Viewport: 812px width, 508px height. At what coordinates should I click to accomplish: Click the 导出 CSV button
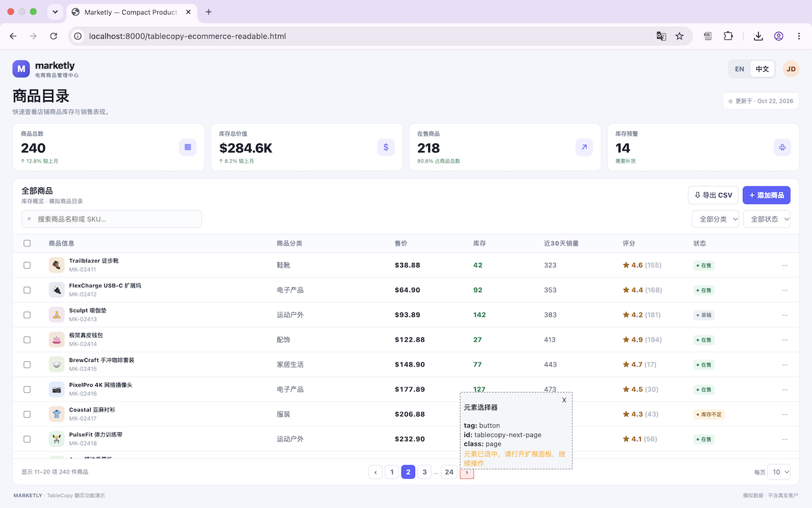click(x=714, y=196)
